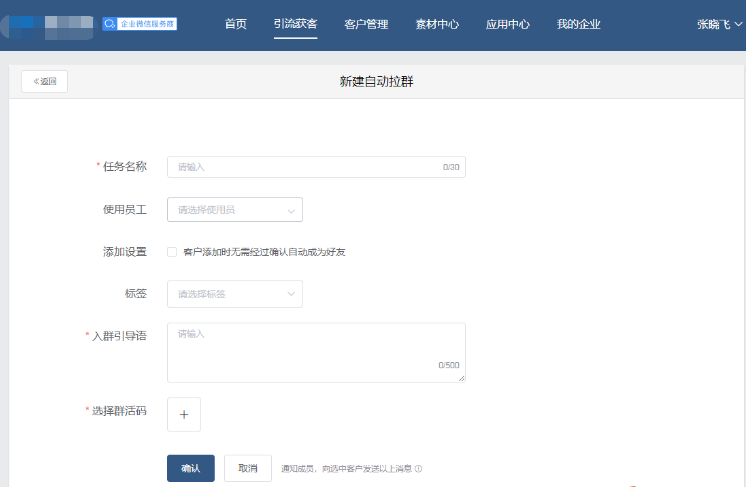Select the 引流获客 navigation tab
The height and width of the screenshot is (487, 752).
[295, 24]
